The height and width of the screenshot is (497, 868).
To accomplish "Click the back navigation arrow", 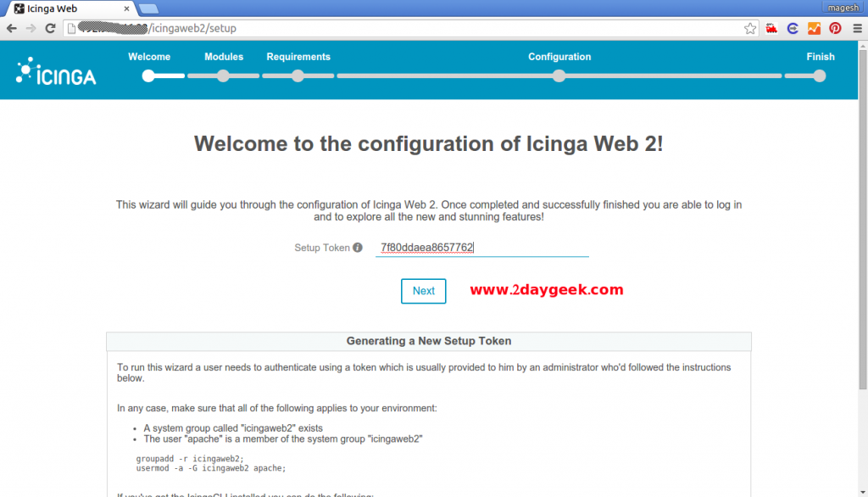I will (11, 27).
